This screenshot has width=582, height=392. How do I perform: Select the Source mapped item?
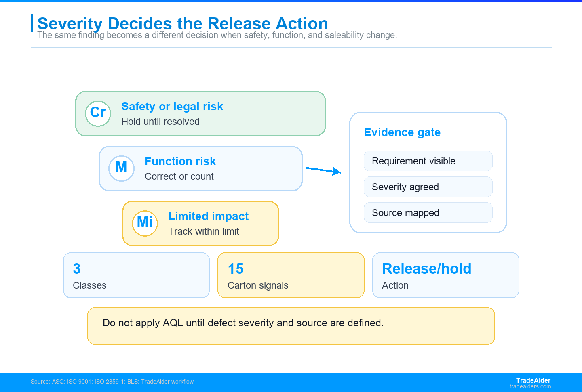pos(428,213)
